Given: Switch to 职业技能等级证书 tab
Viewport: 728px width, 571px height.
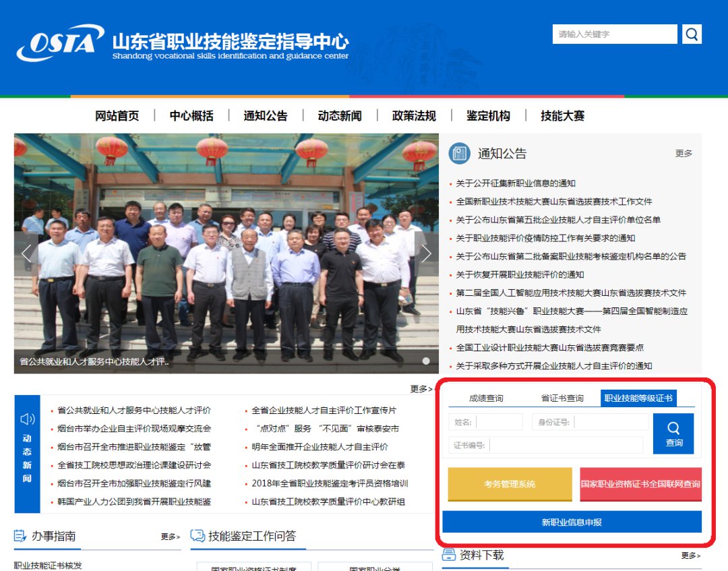Looking at the screenshot, I should (638, 398).
